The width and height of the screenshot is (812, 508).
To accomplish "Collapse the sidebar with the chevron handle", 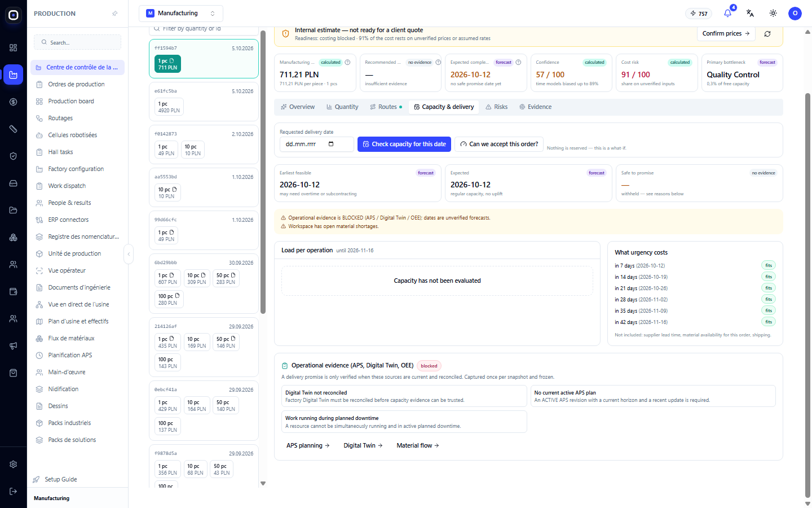I will tap(129, 254).
